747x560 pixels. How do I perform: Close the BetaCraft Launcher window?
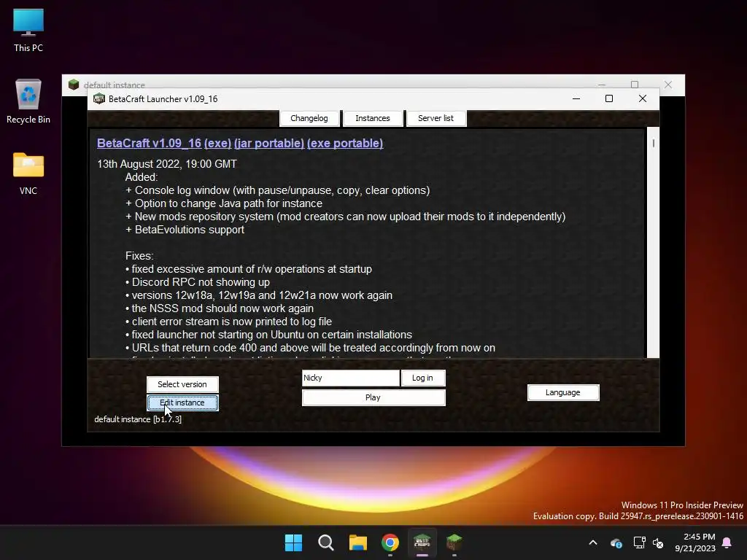click(x=643, y=98)
